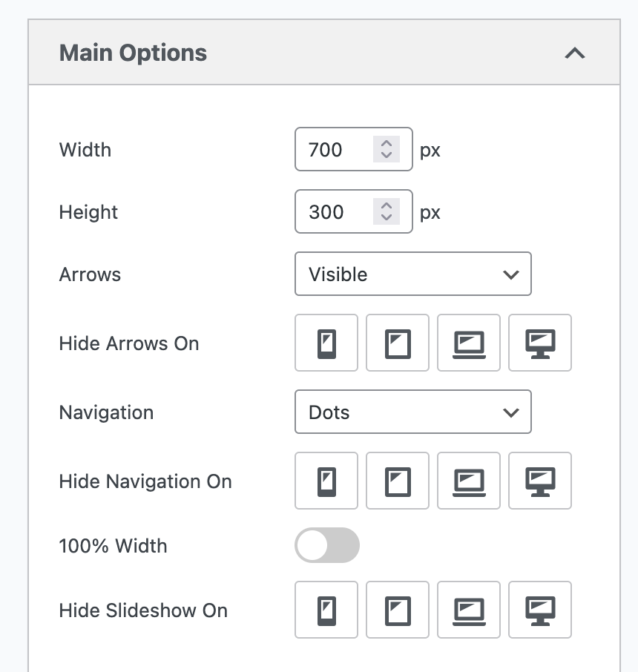Hide arrows on desktop devices
The image size is (638, 672).
[539, 343]
